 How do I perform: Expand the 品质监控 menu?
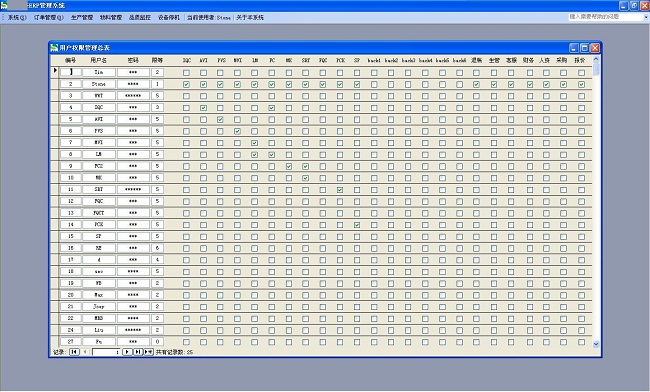[x=140, y=17]
